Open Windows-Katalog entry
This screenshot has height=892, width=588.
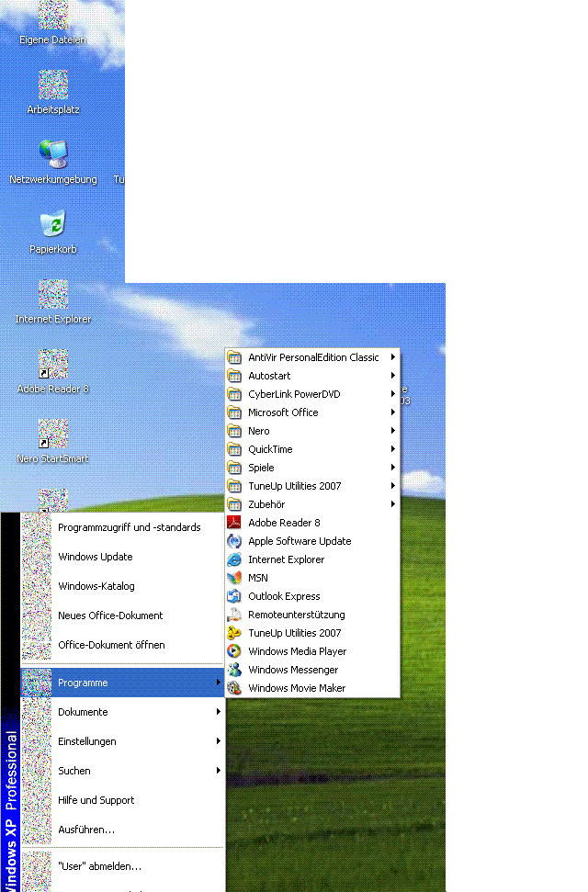122,586
